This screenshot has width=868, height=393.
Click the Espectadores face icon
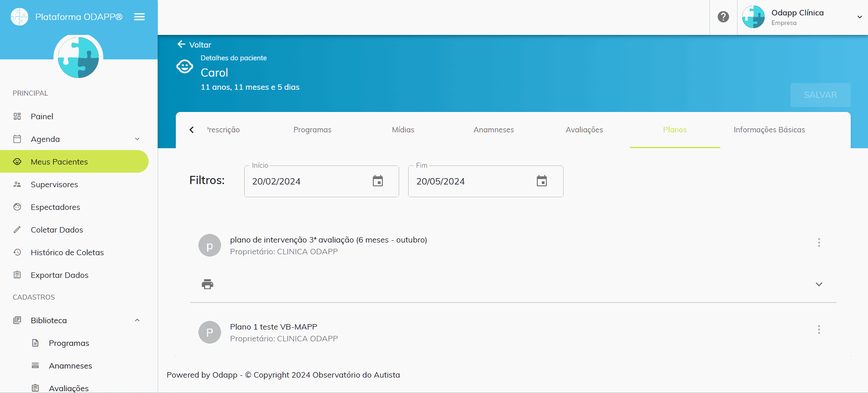17,207
